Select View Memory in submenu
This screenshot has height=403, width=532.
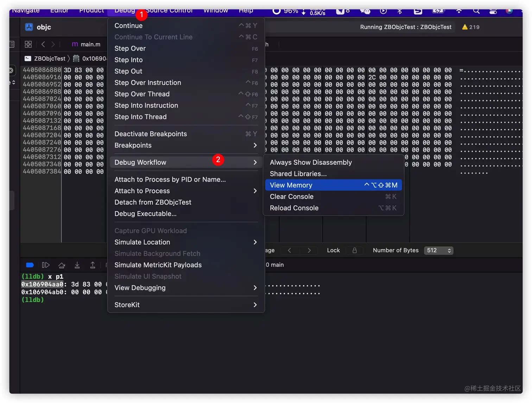coord(334,185)
